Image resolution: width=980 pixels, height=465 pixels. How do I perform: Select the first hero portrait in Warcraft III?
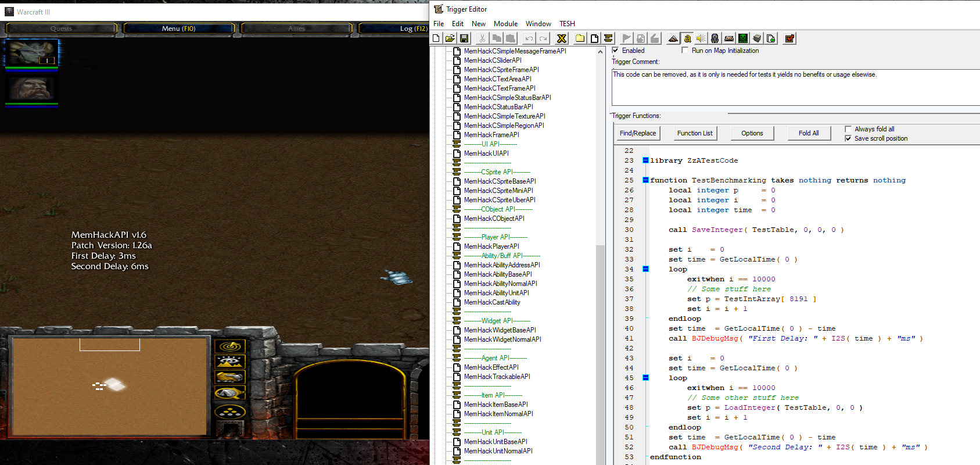tap(32, 53)
